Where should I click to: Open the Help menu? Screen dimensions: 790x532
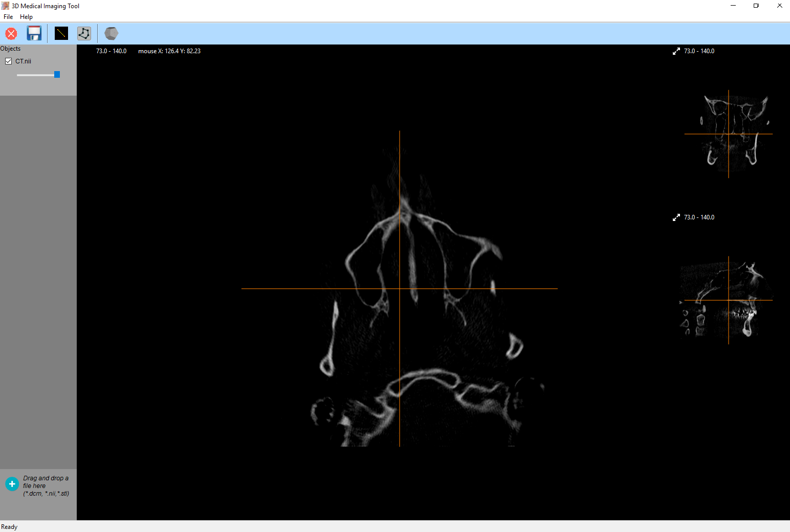pos(26,17)
